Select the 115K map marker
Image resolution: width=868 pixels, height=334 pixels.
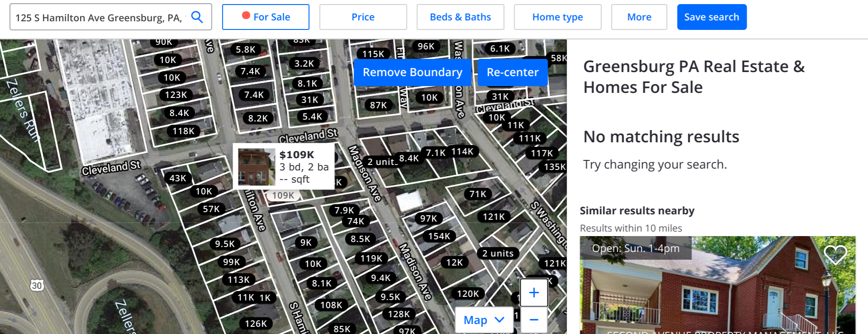coord(373,54)
